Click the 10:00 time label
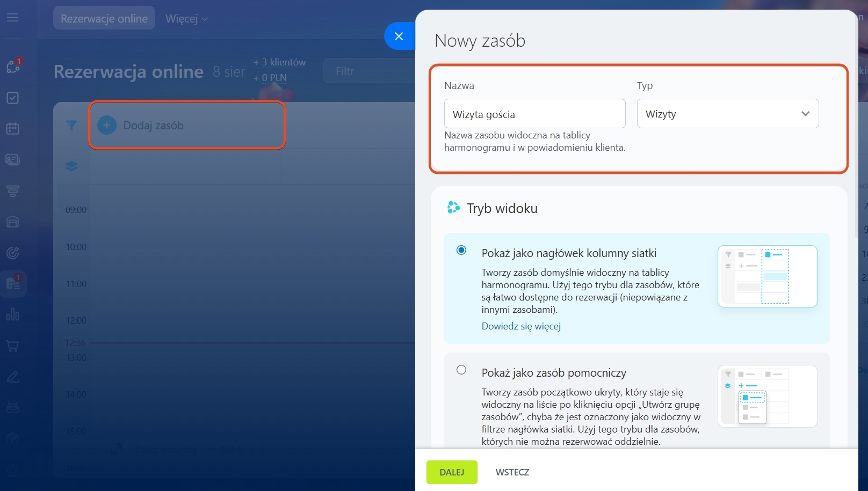868x491 pixels. coord(76,247)
